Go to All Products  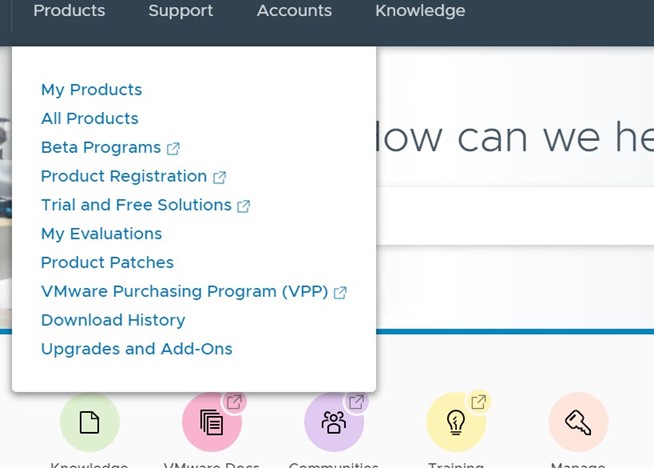click(x=89, y=119)
